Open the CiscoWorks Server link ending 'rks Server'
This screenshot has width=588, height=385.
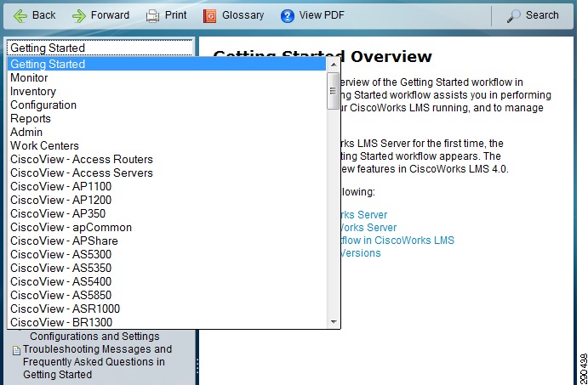(x=363, y=214)
